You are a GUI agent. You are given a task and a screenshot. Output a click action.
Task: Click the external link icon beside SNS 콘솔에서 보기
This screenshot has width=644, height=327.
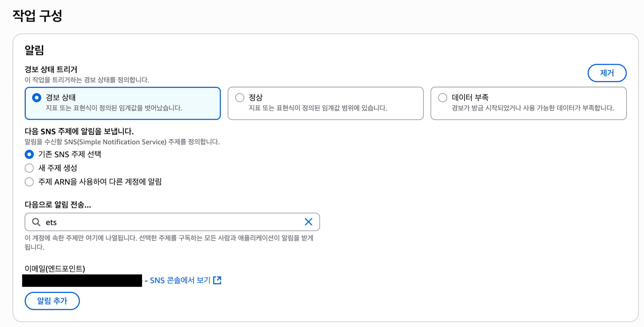(217, 280)
